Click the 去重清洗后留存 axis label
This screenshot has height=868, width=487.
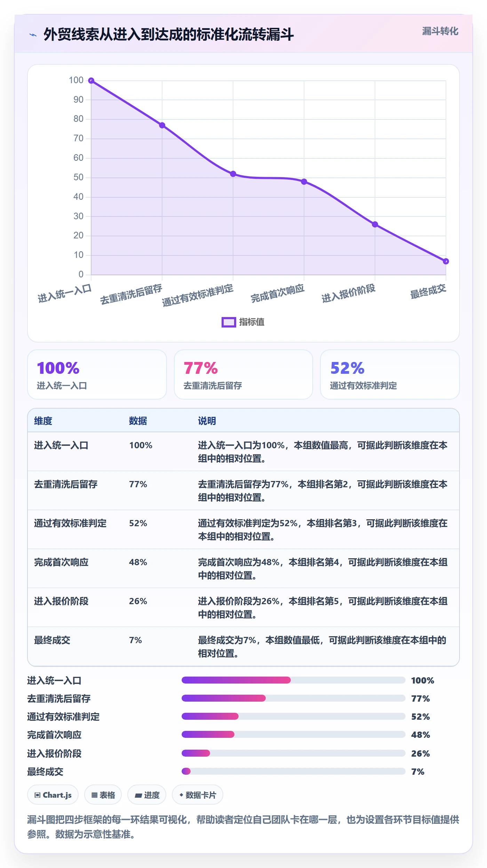point(131,294)
